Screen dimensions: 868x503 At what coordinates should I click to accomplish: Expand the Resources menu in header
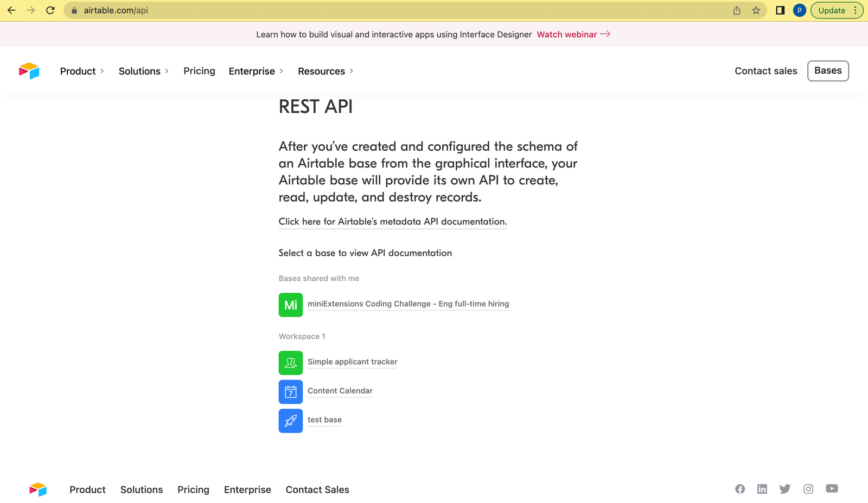coord(325,71)
